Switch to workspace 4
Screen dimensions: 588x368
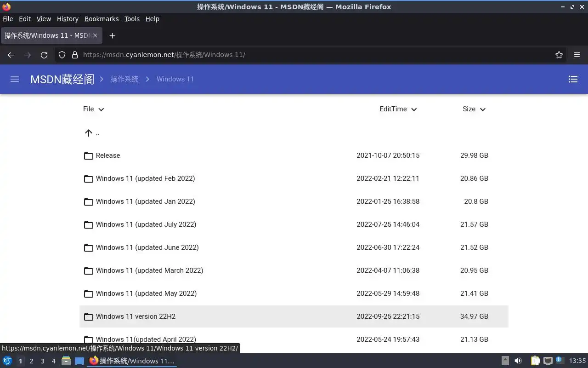tap(53, 361)
